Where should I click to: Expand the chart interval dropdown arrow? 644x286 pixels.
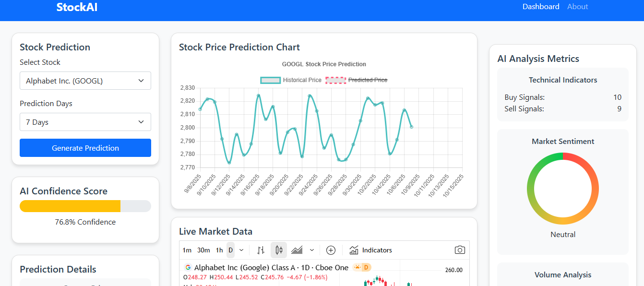241,250
